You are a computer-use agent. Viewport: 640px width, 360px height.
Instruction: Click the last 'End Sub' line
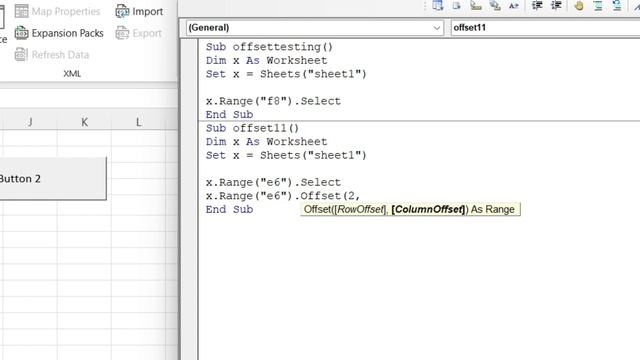click(229, 209)
